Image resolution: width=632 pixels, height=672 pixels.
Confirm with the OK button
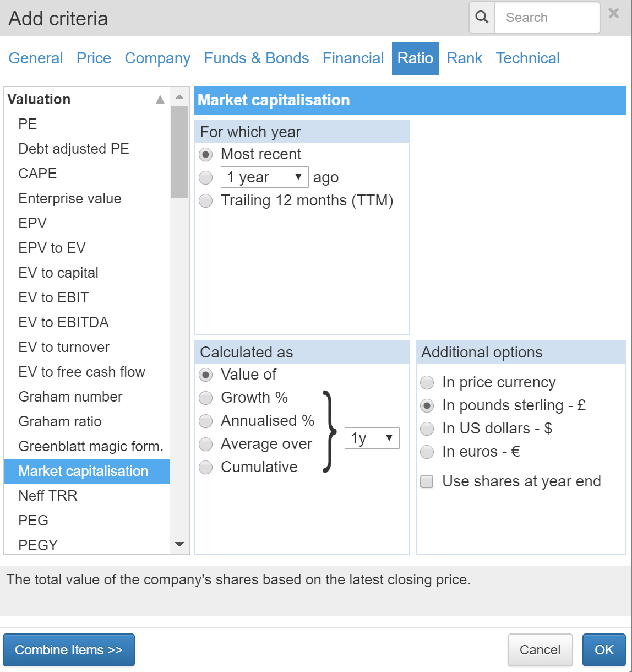point(604,650)
